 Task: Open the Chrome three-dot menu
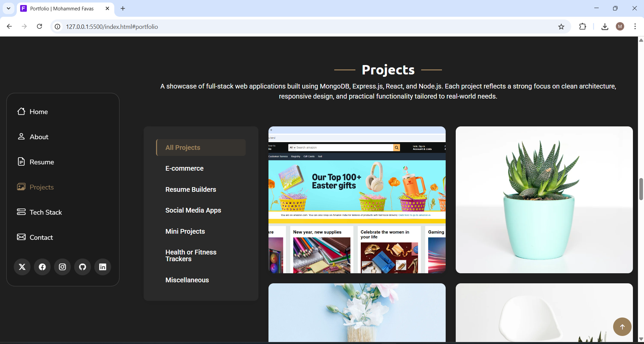[x=635, y=26]
